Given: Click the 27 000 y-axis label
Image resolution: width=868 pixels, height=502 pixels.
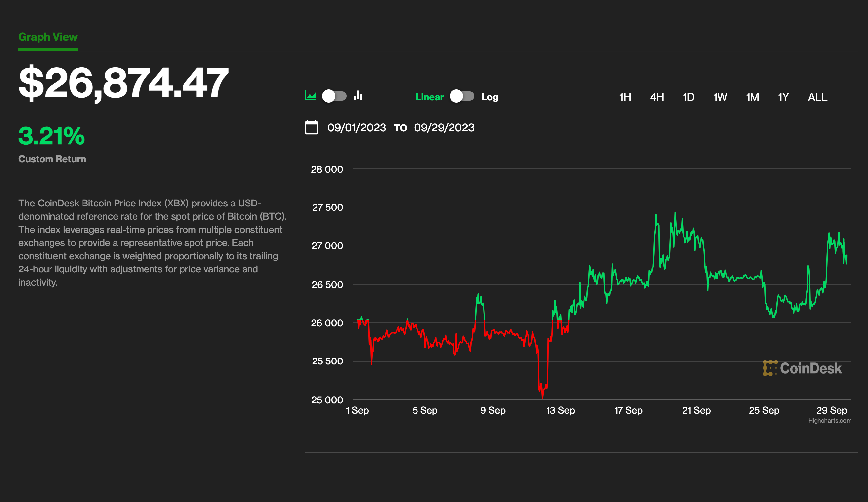Looking at the screenshot, I should (x=327, y=246).
